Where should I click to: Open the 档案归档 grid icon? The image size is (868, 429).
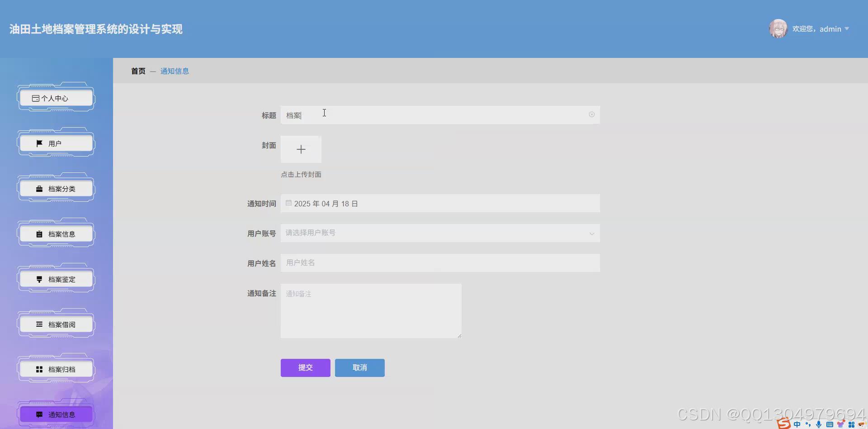(x=55, y=369)
